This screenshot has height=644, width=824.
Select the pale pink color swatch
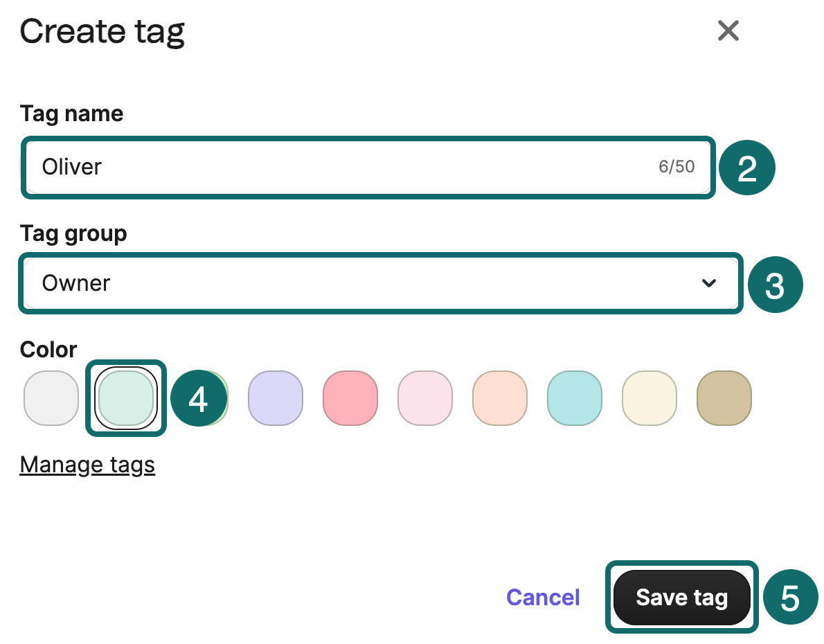click(424, 397)
